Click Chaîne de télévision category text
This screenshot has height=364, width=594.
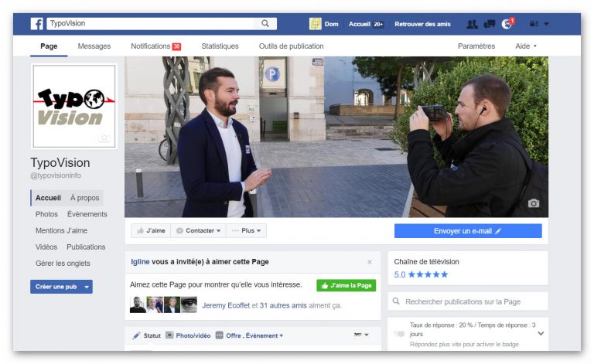click(x=427, y=261)
